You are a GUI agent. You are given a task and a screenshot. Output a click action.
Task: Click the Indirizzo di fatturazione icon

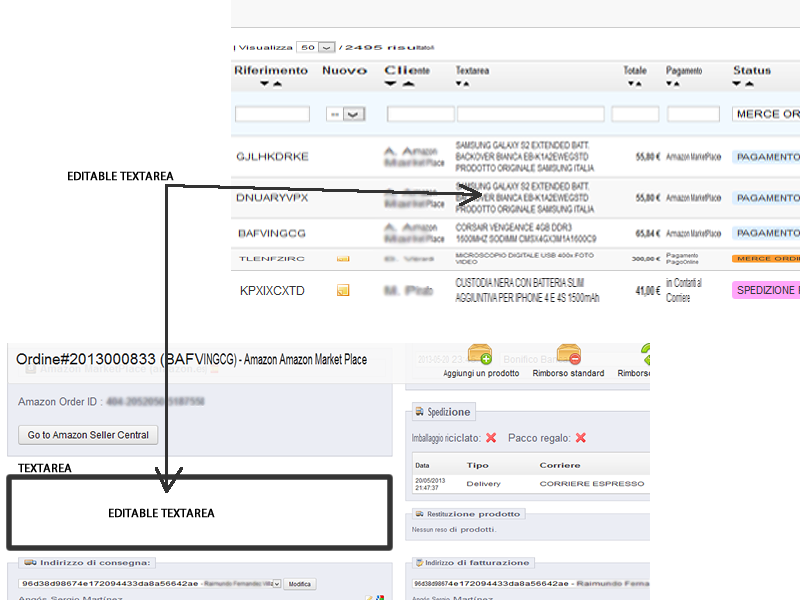(x=419, y=563)
